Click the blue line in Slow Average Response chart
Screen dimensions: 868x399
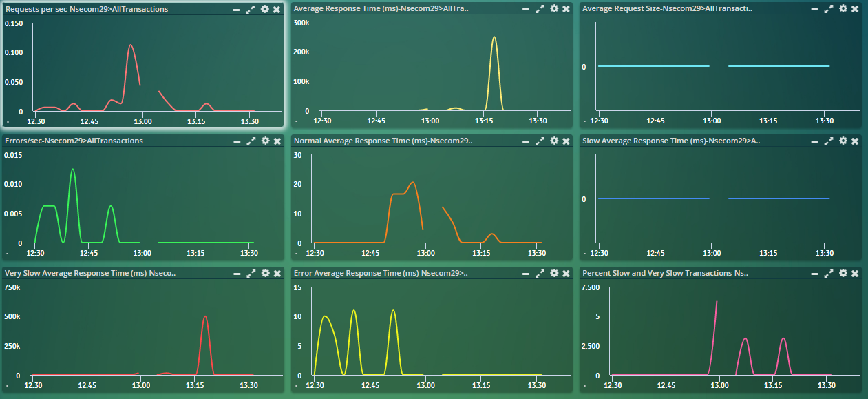pyautogui.click(x=654, y=198)
